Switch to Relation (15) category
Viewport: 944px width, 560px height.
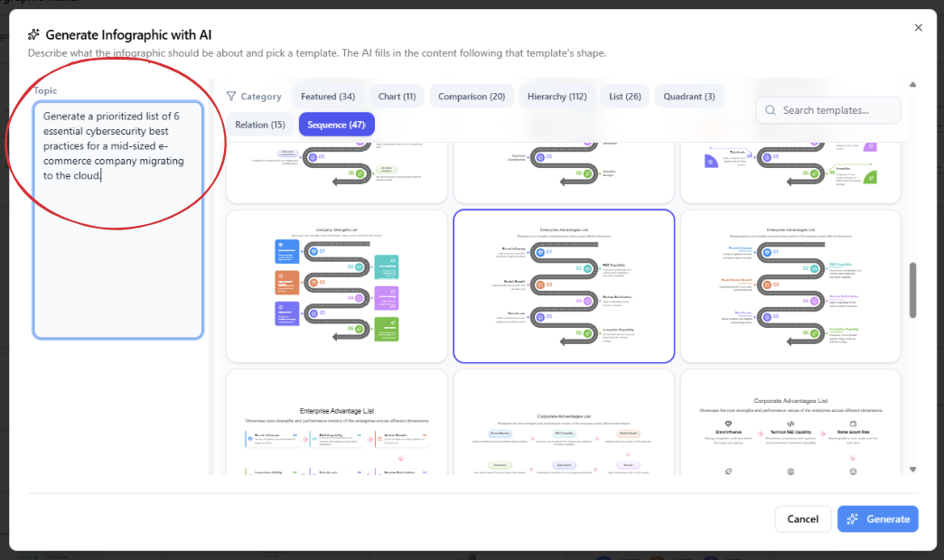click(260, 125)
